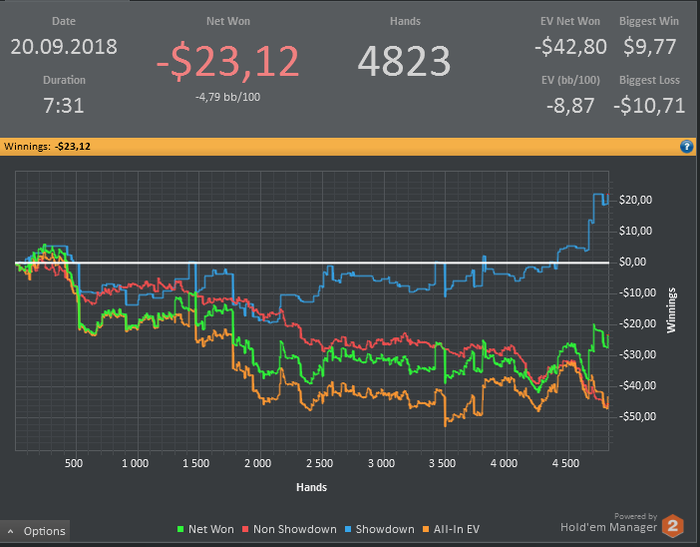Click the date 20.09.2018

coord(64,47)
